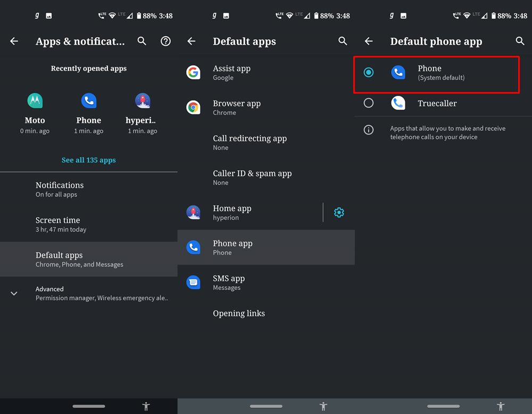Click 'Browser app' label text
The width and height of the screenshot is (532, 414).
[237, 103]
